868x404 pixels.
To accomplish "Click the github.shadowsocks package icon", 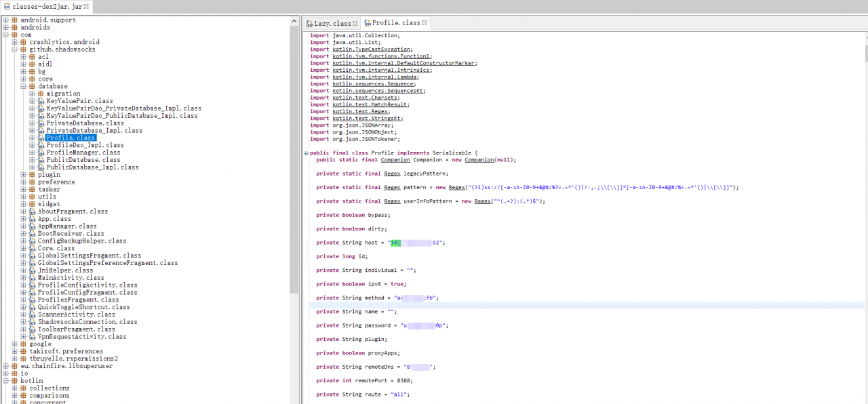I will (x=23, y=49).
